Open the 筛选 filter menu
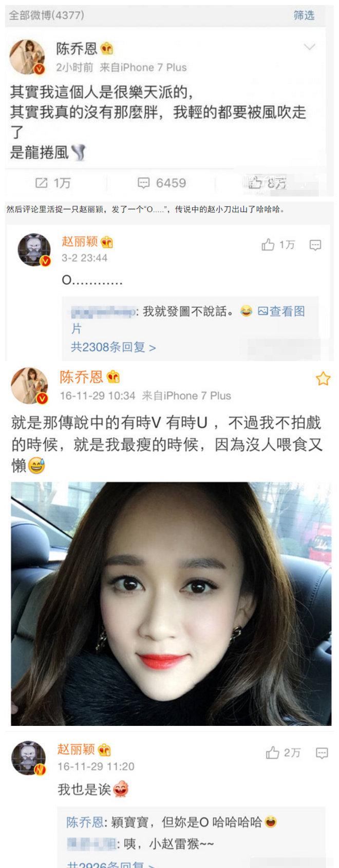This screenshot has height=868, width=339. [x=304, y=15]
